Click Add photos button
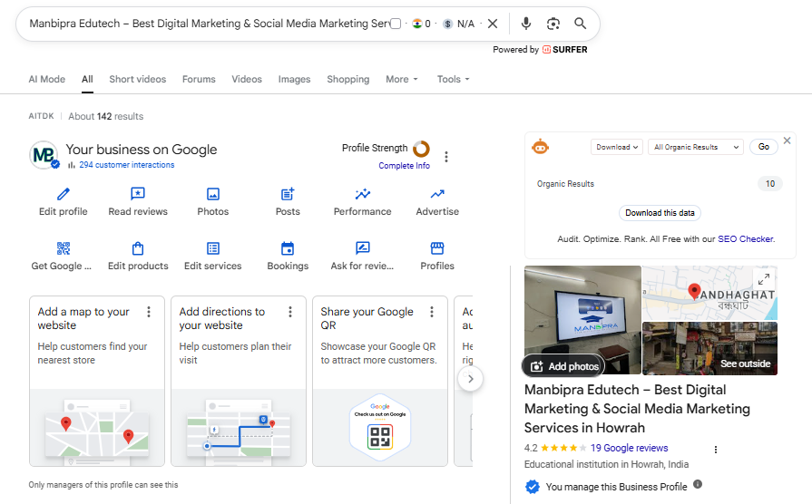Screen dimensions: 812x504 (x=564, y=366)
